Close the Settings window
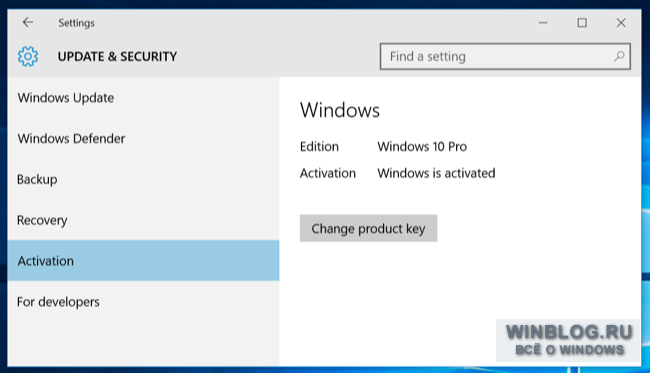The height and width of the screenshot is (373, 650). point(621,23)
